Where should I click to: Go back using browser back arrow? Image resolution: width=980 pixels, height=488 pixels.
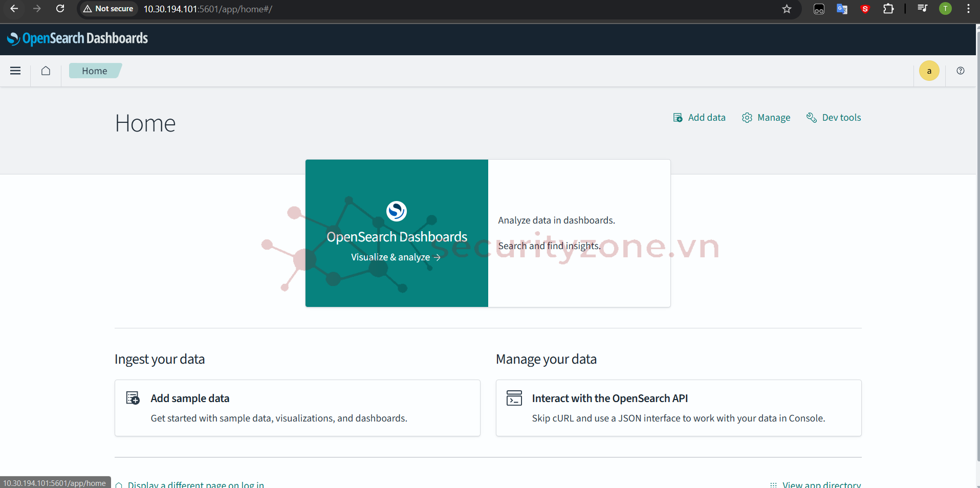[x=14, y=9]
